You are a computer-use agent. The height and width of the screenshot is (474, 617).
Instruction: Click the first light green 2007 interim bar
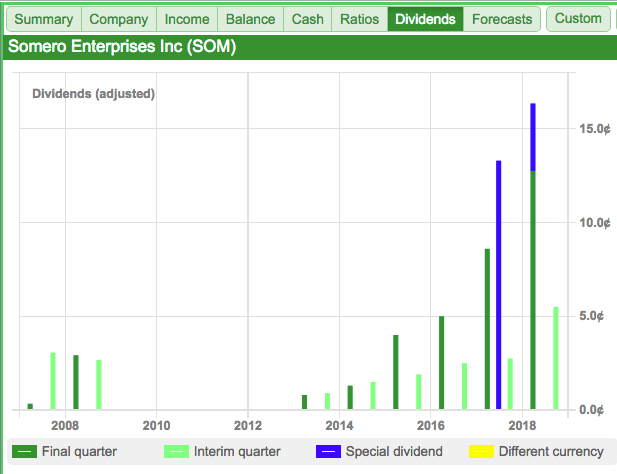53,381
